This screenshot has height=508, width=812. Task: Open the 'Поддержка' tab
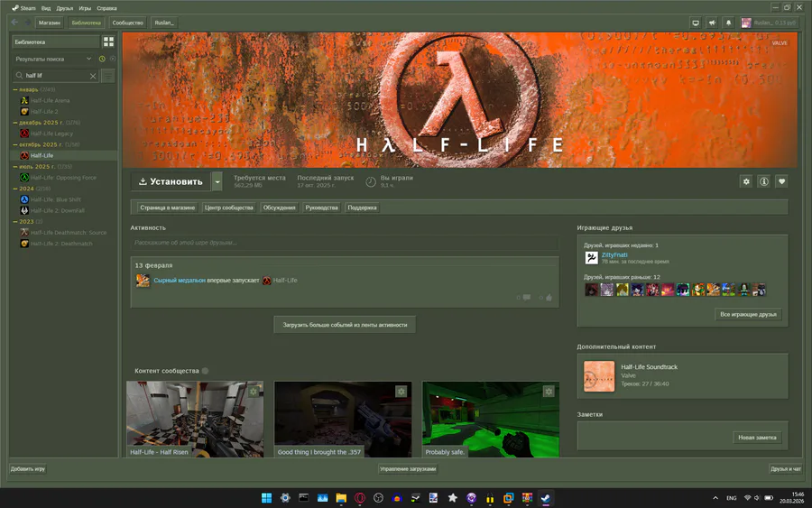click(362, 208)
